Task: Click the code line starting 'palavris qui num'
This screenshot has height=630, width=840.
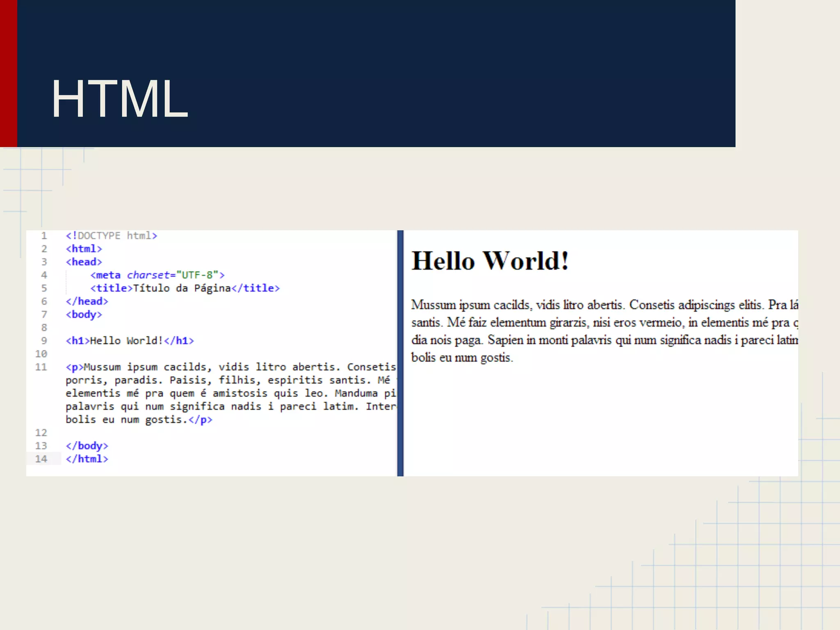Action: (231, 406)
